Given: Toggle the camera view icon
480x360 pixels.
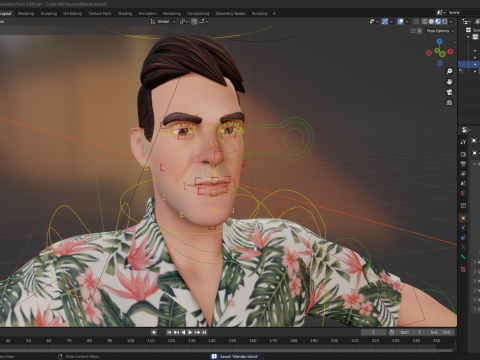Looking at the screenshot, I should tap(449, 92).
